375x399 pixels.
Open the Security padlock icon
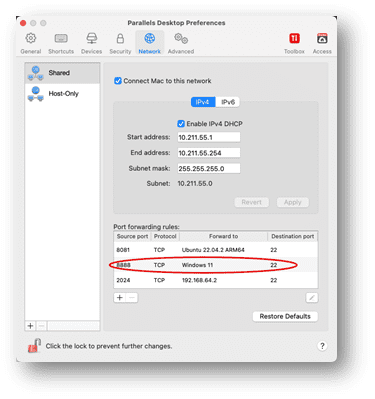coord(120,38)
